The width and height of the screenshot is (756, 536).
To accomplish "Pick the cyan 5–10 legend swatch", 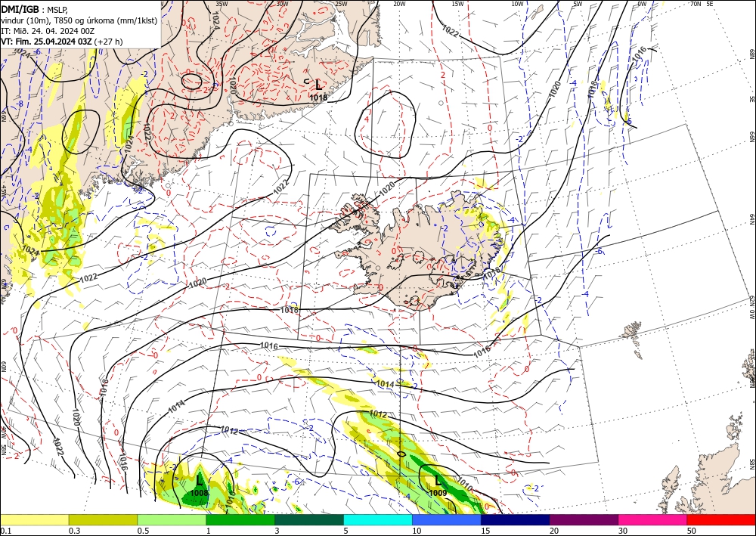I will click(x=378, y=519).
